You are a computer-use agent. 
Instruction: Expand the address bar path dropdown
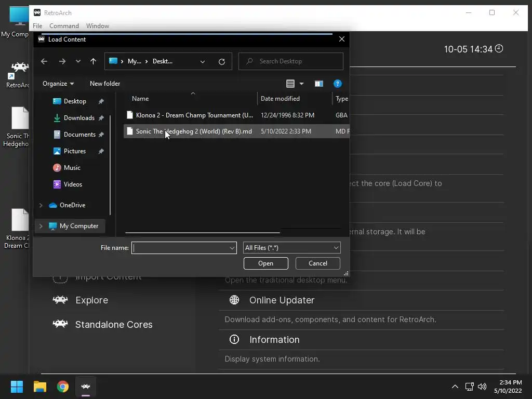pos(203,61)
